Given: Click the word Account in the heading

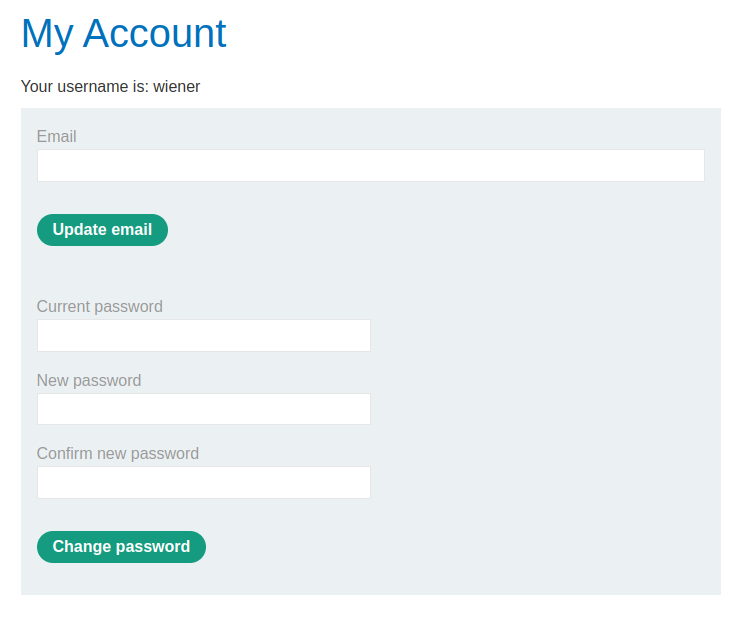Looking at the screenshot, I should 154,34.
